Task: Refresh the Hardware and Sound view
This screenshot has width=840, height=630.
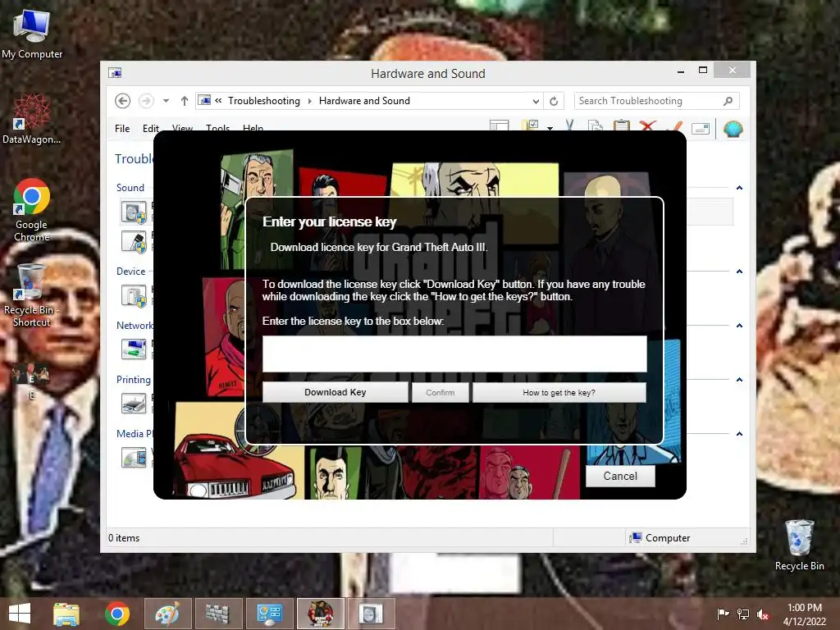Action: click(554, 101)
